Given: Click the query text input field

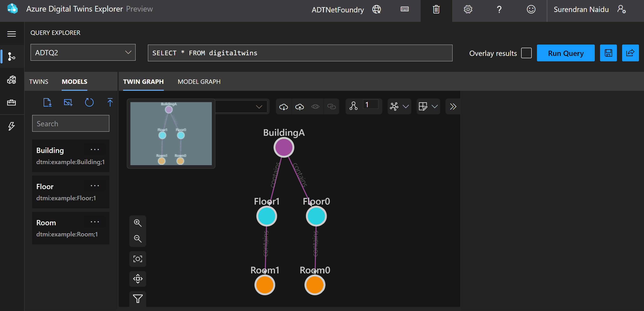Looking at the screenshot, I should [300, 53].
